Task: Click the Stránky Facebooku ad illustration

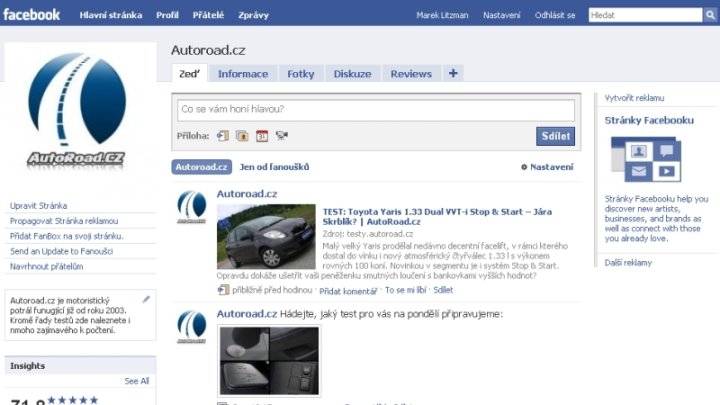Action: [646, 159]
